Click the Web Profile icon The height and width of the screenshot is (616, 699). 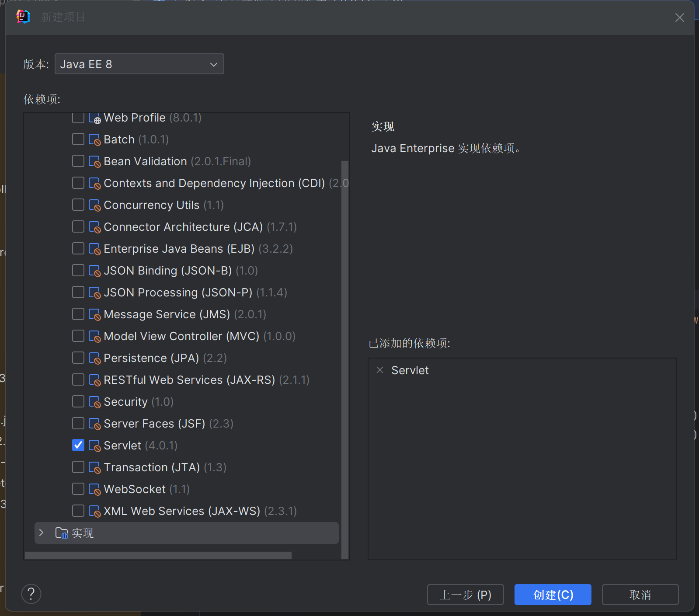(94, 118)
